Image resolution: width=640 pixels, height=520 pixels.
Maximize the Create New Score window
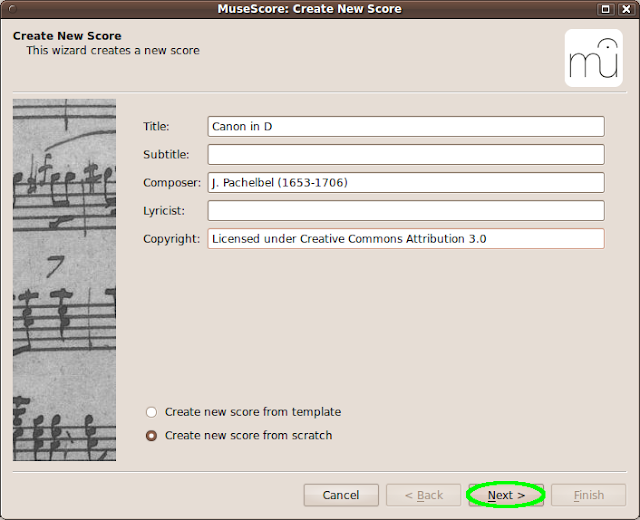(606, 9)
